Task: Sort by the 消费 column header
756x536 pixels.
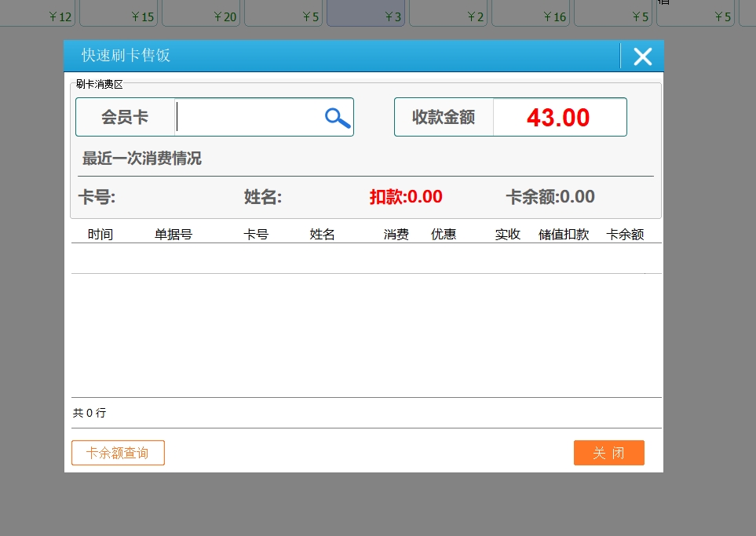Action: click(396, 235)
